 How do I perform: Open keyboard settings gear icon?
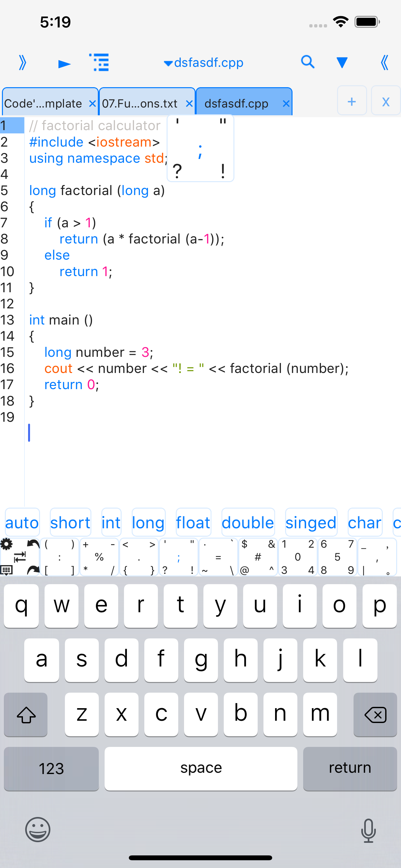[x=6, y=544]
